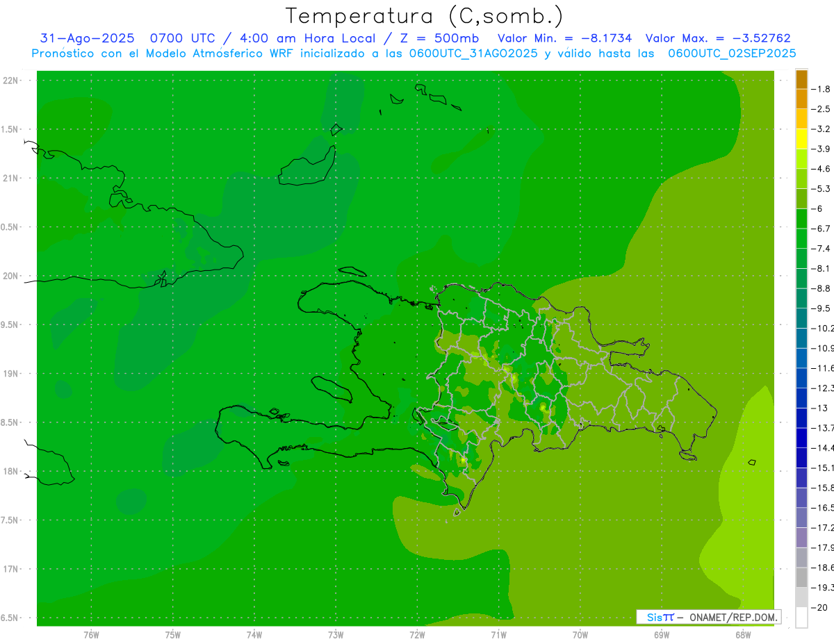This screenshot has width=834, height=644.
Task: Click the "74W" longitude axis label
Action: [254, 634]
